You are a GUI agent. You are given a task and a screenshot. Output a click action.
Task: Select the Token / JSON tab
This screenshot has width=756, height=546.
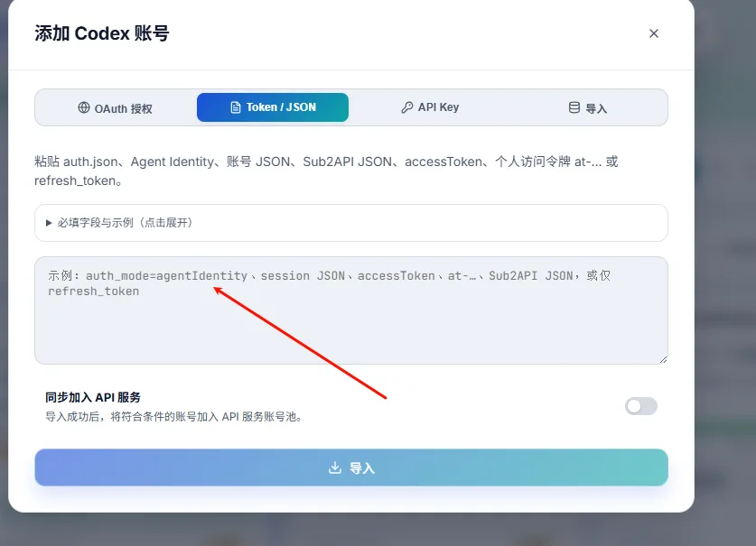click(273, 107)
